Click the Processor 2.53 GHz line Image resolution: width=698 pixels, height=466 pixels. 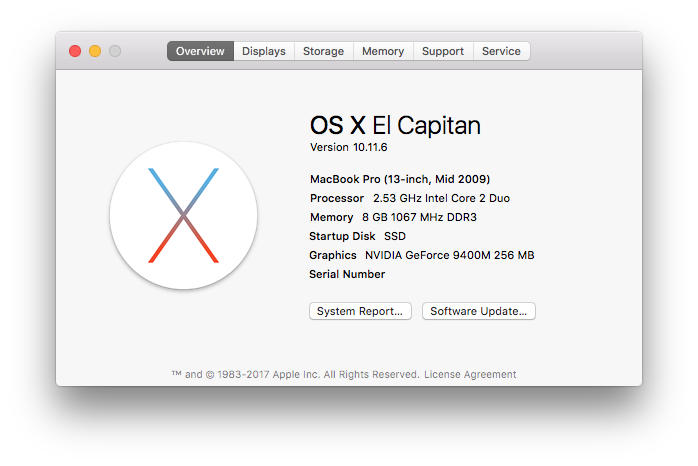tap(410, 198)
